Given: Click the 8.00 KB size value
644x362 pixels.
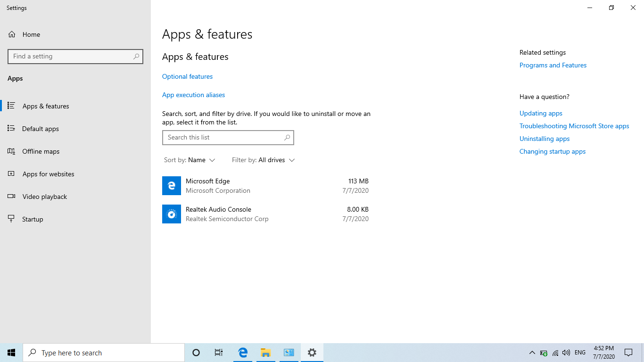Looking at the screenshot, I should (x=358, y=209).
